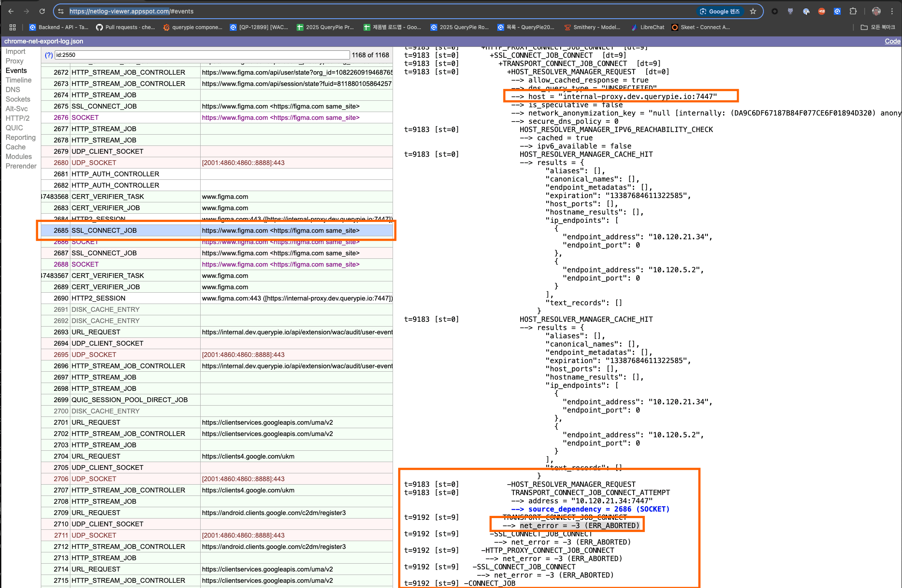Click the browser back arrow
902x588 pixels.
[x=11, y=11]
